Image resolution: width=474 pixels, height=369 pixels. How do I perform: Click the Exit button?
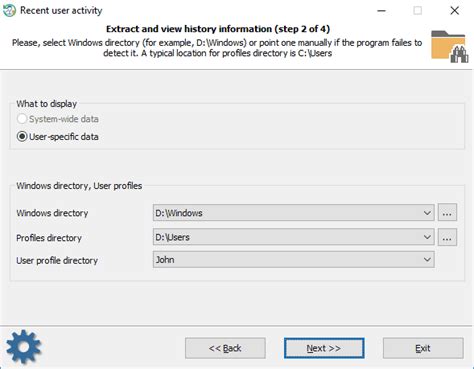423,348
